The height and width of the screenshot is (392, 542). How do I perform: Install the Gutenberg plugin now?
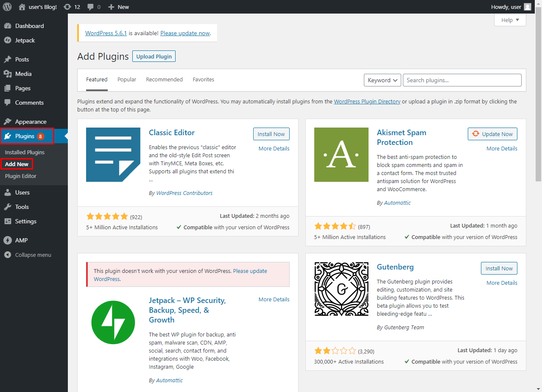tap(499, 268)
